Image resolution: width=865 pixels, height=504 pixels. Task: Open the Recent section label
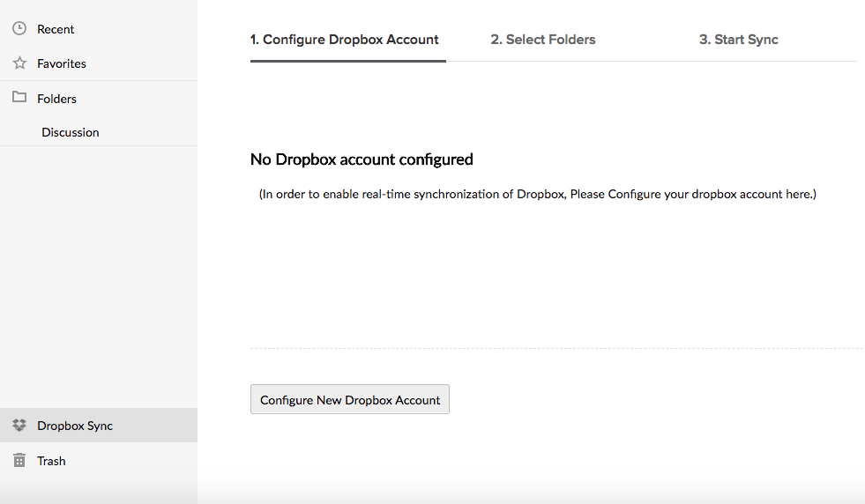(x=56, y=29)
